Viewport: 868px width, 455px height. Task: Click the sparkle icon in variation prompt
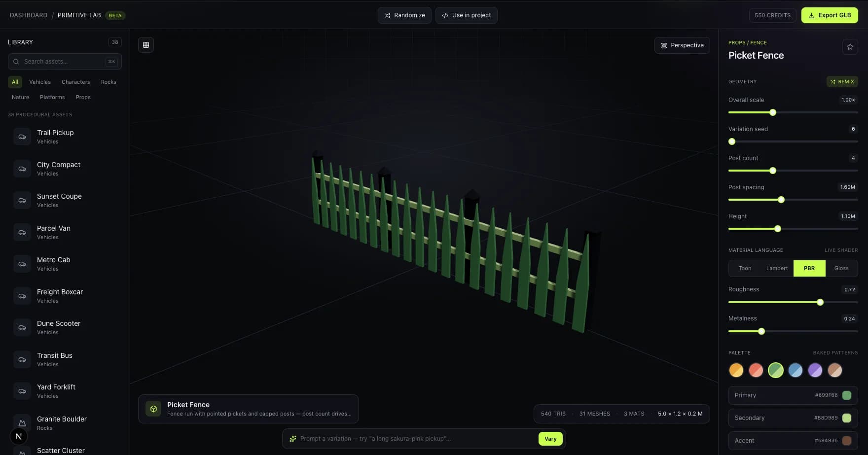(x=293, y=439)
